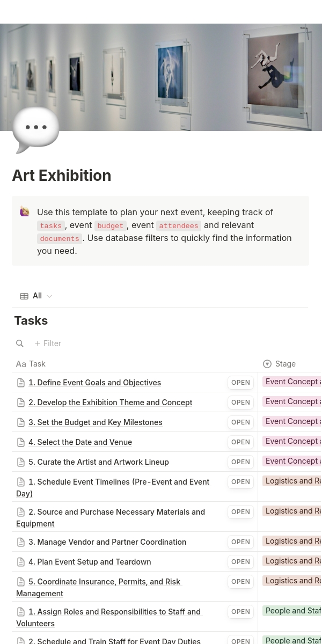Click the Task column Aa icon
Image resolution: width=322 pixels, height=644 pixels.
click(21, 364)
